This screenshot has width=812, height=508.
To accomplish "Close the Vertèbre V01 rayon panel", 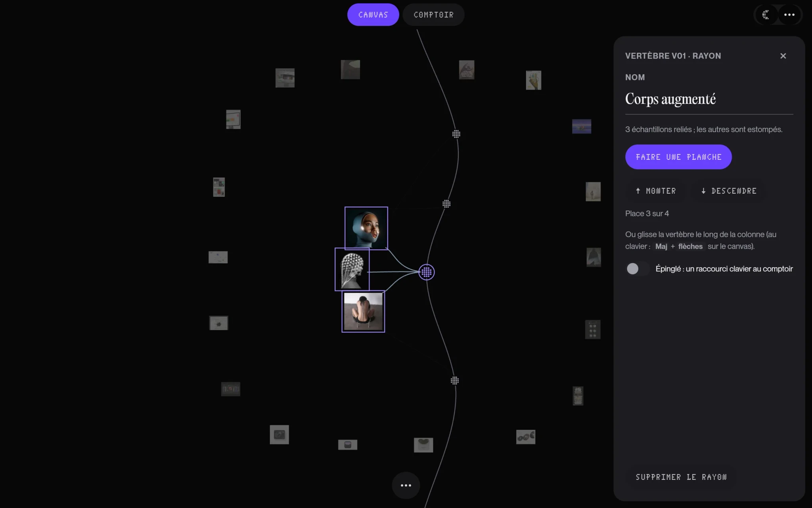I will coord(783,56).
